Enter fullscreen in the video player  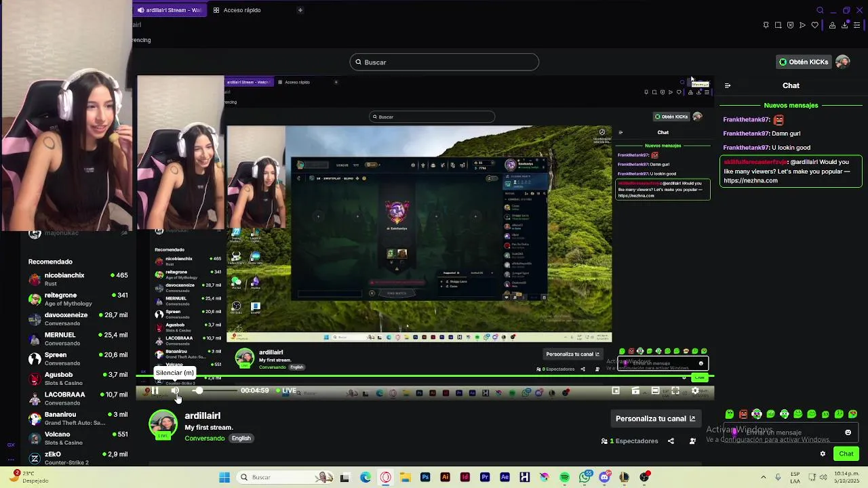pos(675,390)
